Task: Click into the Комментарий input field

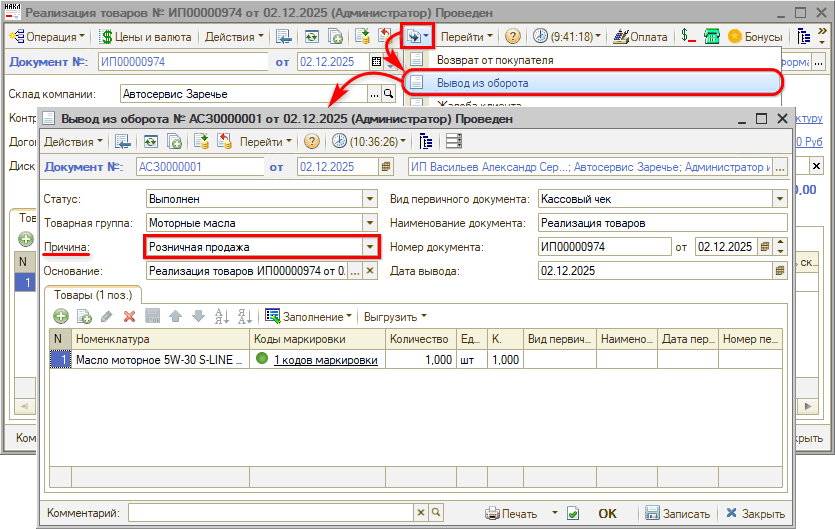Action: [x=268, y=514]
